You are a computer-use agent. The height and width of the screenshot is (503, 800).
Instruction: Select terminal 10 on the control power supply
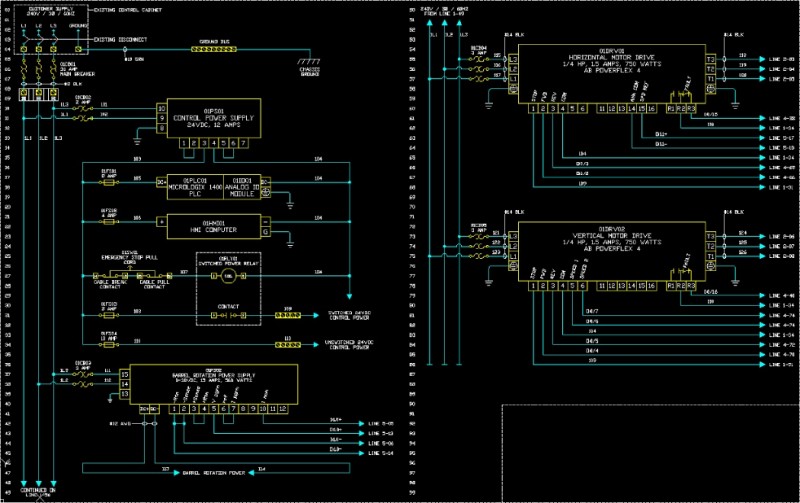pos(162,109)
